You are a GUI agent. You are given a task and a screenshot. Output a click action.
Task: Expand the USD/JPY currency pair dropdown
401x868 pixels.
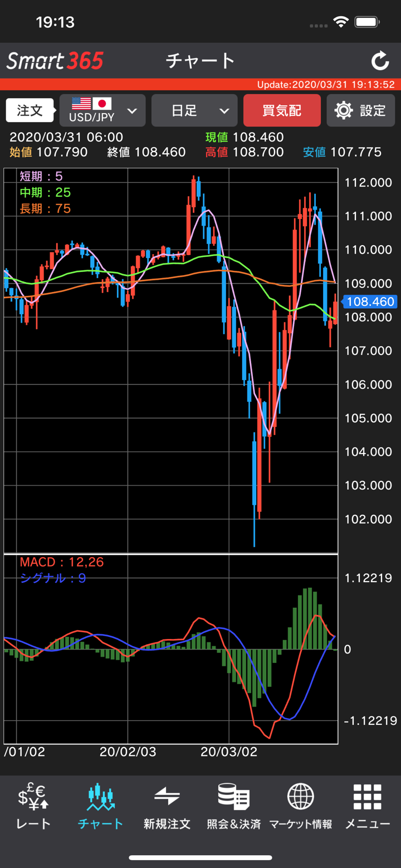tap(92, 110)
